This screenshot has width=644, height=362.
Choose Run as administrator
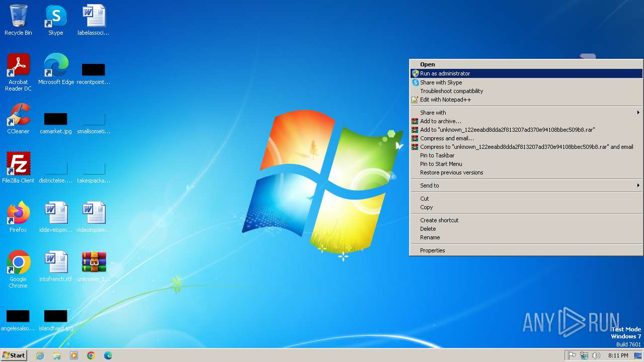(x=526, y=73)
